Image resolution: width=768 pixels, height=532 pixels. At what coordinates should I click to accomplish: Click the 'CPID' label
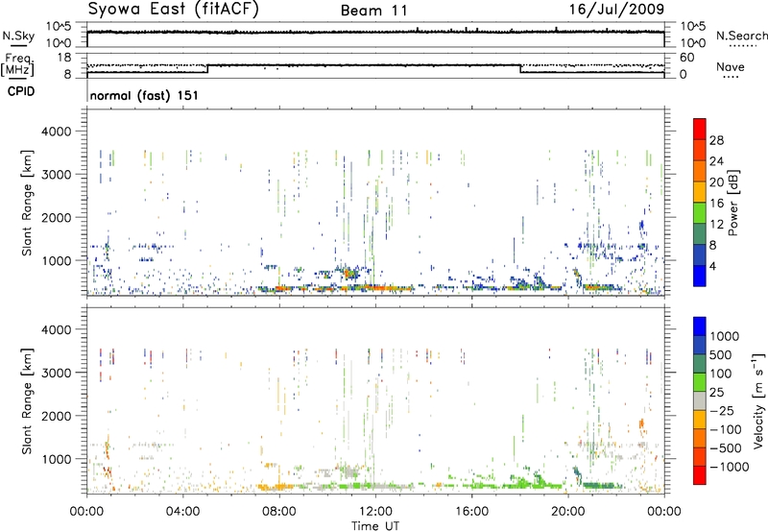click(x=21, y=91)
